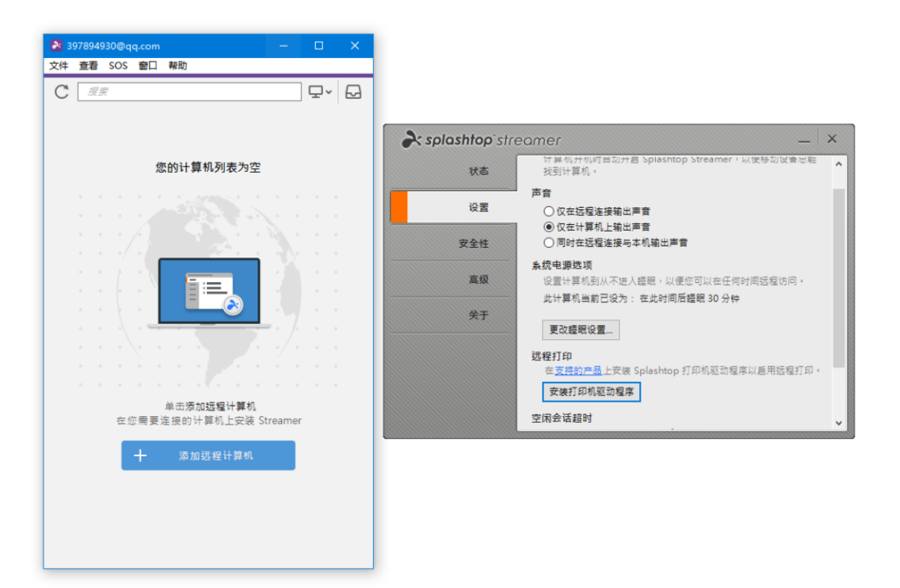Screen dimensions: 900x588
Task: Click the 更改睡眠设置 button
Action: click(x=580, y=329)
